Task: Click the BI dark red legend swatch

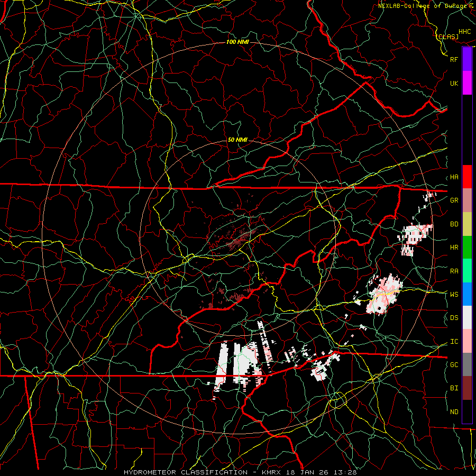Action: click(x=467, y=388)
